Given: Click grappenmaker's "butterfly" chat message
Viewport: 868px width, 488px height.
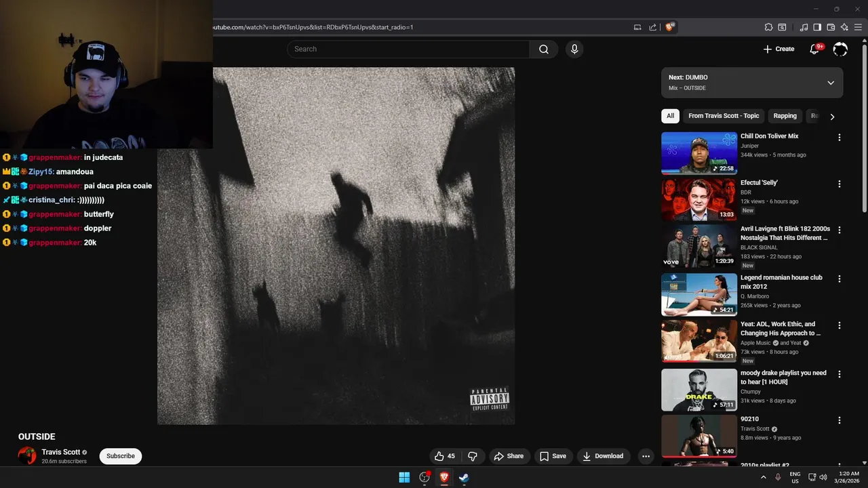Looking at the screenshot, I should 99,214.
